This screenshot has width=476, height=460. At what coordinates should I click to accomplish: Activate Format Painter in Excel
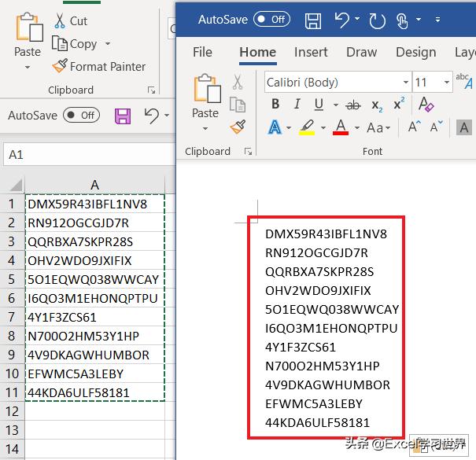tap(99, 67)
